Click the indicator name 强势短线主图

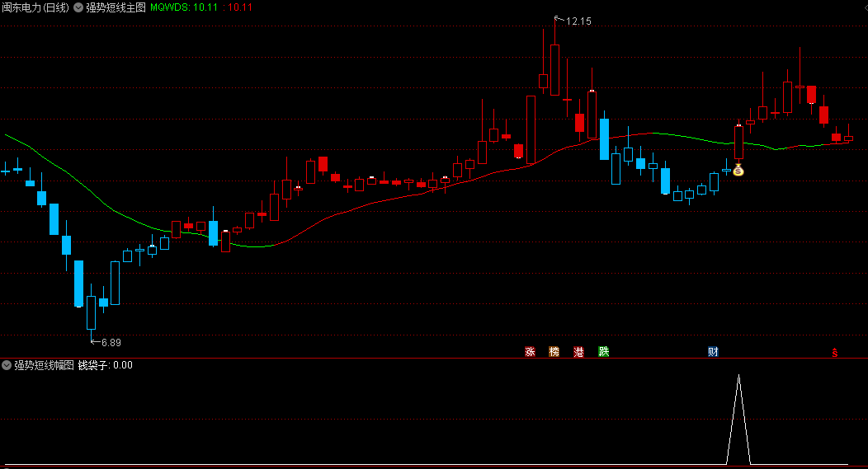116,7
